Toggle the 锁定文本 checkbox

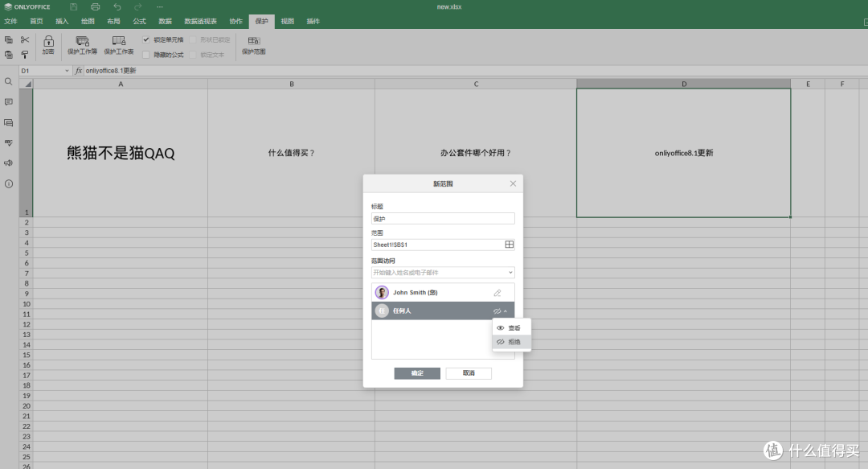193,55
